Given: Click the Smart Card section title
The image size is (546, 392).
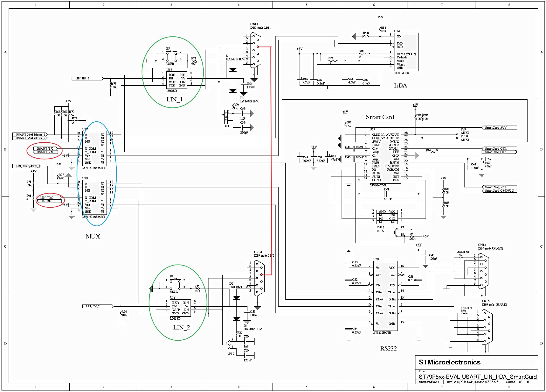Looking at the screenshot, I should coord(380,117).
